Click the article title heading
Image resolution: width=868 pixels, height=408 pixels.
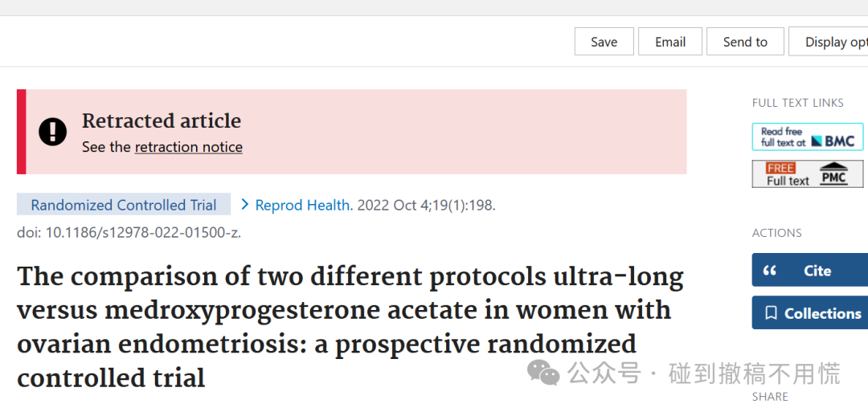point(350,328)
